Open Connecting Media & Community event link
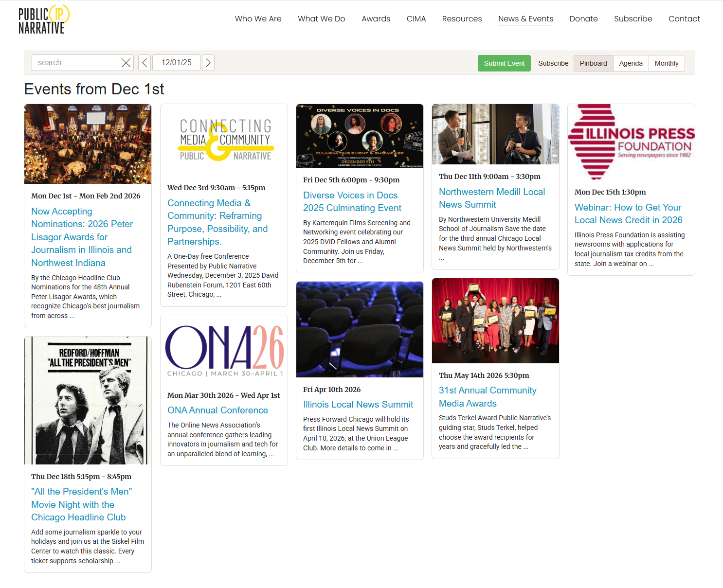Viewport: 723px width, 588px height. click(x=217, y=222)
